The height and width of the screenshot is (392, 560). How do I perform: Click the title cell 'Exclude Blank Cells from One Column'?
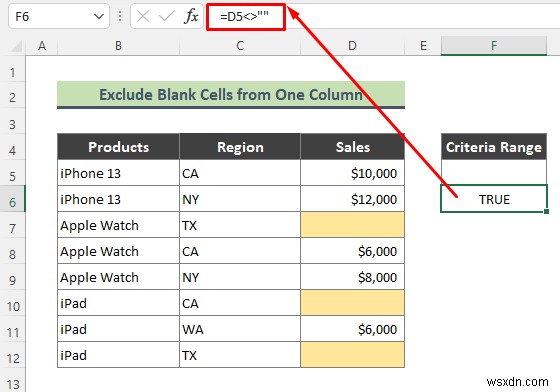click(231, 95)
